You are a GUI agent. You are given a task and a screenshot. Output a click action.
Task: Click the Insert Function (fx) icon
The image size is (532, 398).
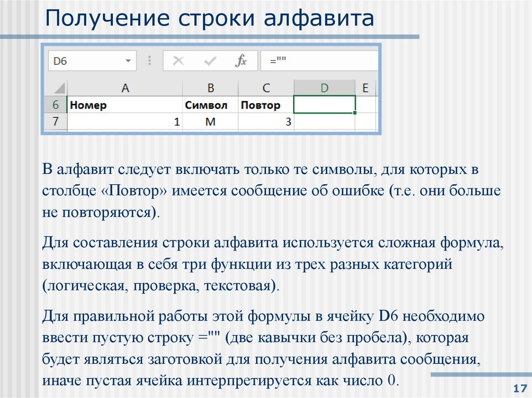(242, 60)
